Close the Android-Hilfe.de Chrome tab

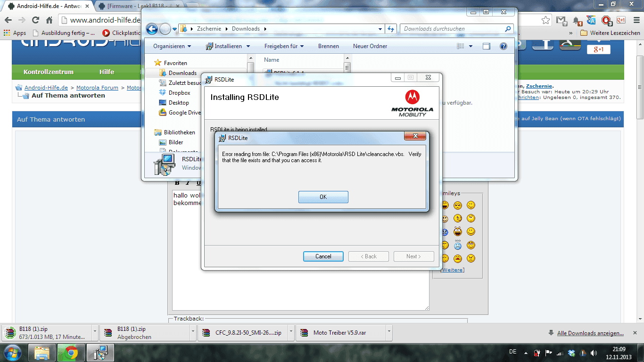click(87, 7)
